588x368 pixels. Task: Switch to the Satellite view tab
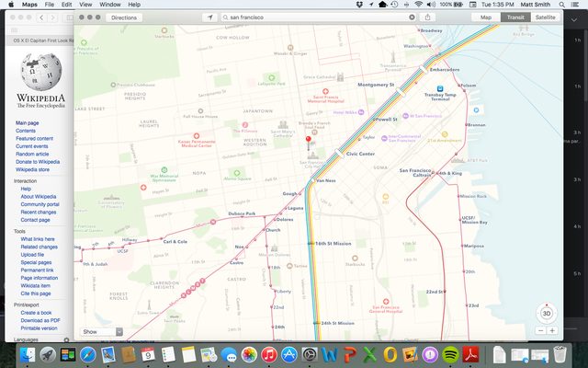tap(545, 17)
